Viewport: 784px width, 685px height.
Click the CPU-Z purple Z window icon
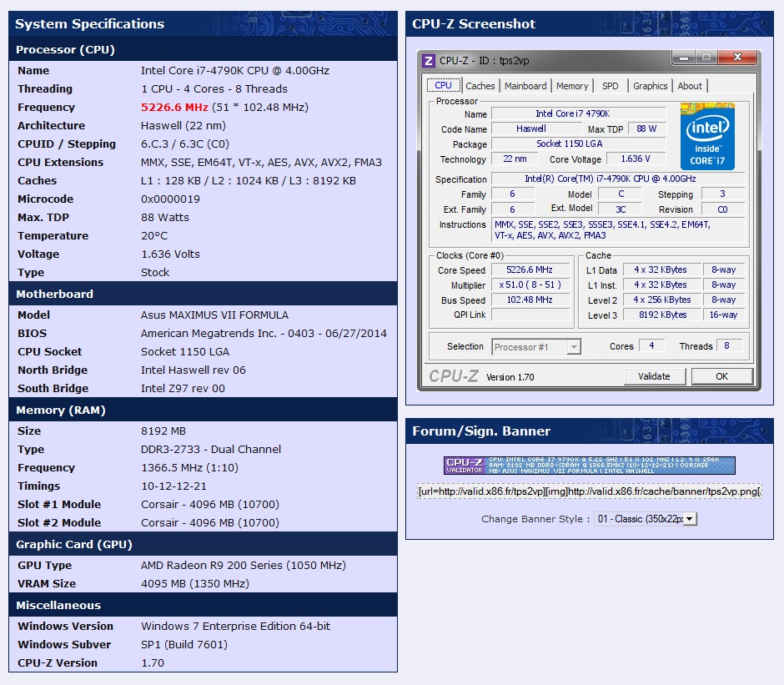[x=429, y=61]
